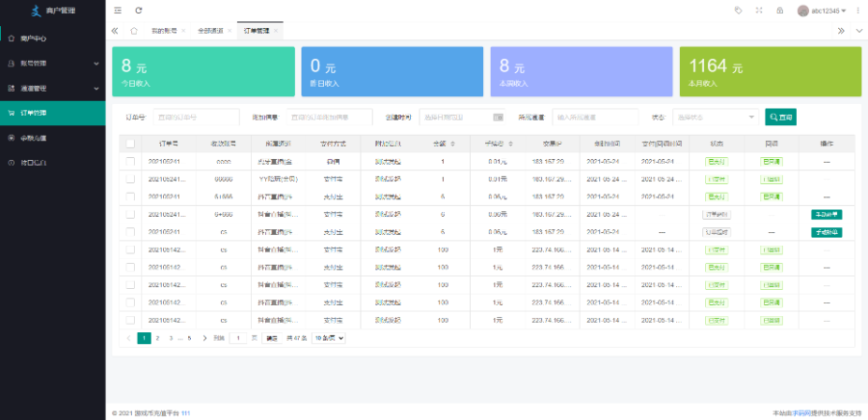
Task: Click the calendar icon in the date field
Action: (x=498, y=117)
